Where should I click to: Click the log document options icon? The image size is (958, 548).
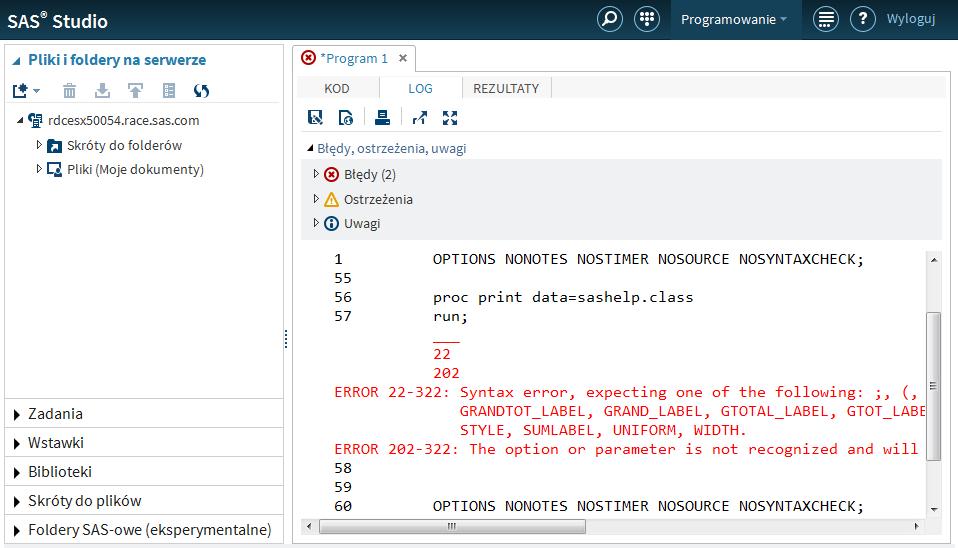click(346, 117)
